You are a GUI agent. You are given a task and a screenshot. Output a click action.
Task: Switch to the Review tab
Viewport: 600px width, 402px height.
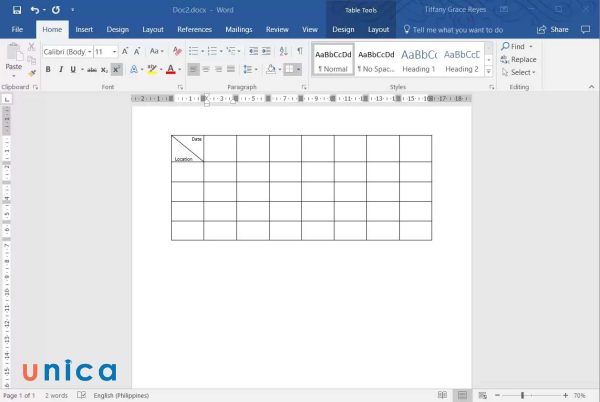277,29
